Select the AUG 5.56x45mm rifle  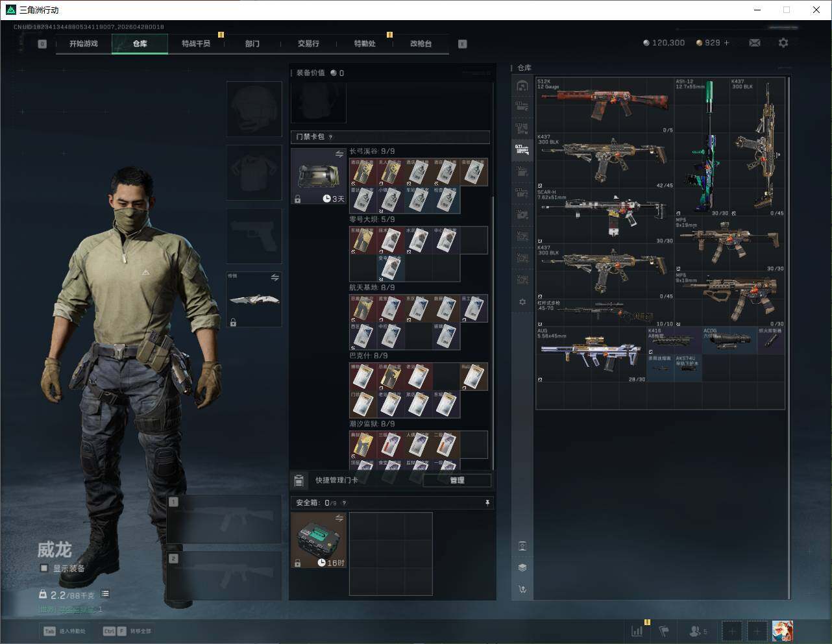(x=591, y=354)
